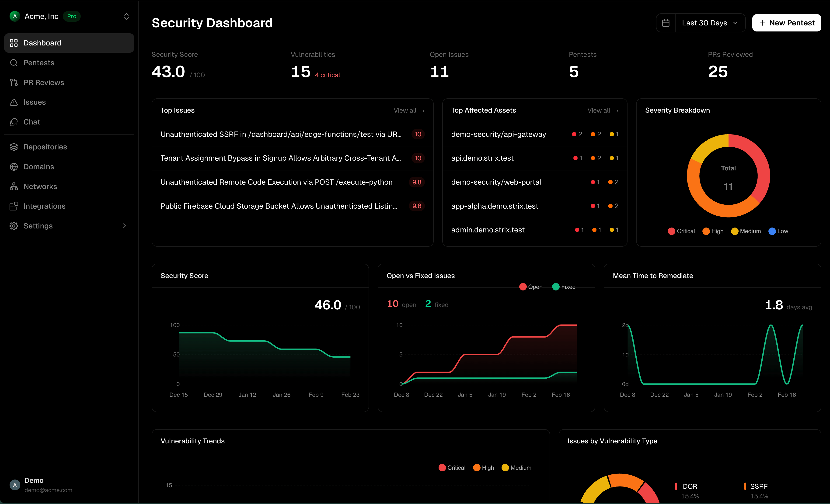Open the Last 30 Days dropdown

(710, 23)
